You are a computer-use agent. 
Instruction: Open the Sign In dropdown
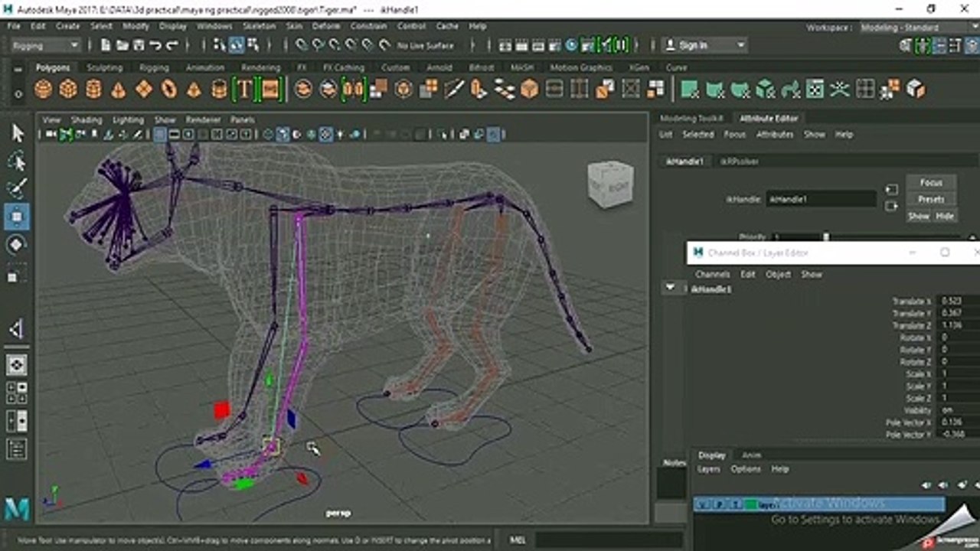(x=704, y=45)
